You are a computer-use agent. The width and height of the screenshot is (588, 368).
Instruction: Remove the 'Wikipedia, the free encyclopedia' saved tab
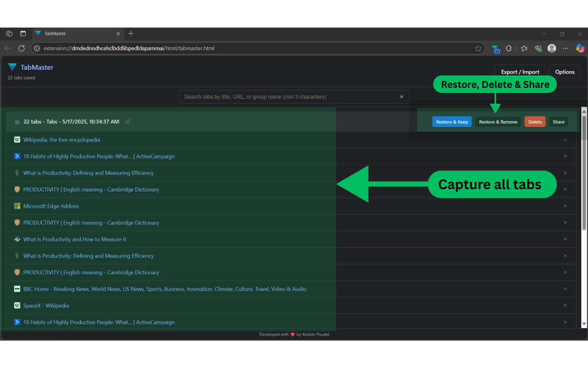point(565,140)
